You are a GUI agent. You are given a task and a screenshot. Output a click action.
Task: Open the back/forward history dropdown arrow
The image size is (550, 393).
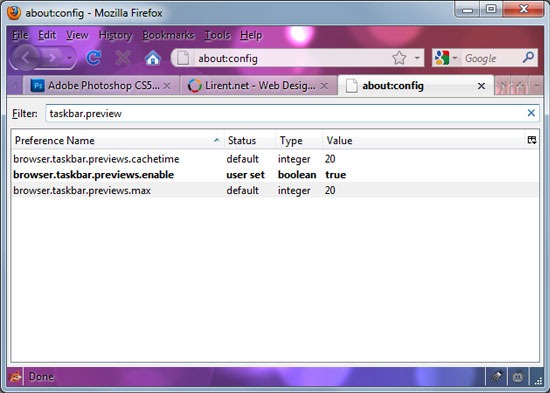[70, 58]
